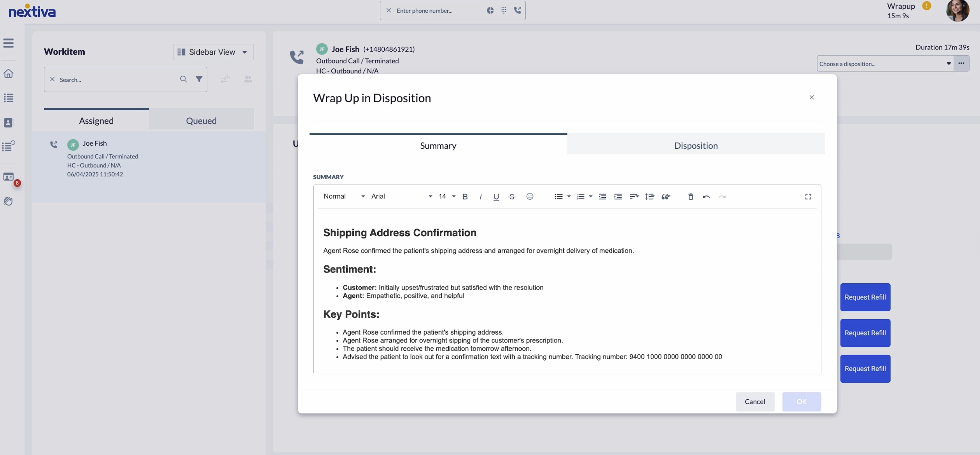The height and width of the screenshot is (455, 980).
Task: Switch to the Queued workitems tab
Action: pos(201,121)
